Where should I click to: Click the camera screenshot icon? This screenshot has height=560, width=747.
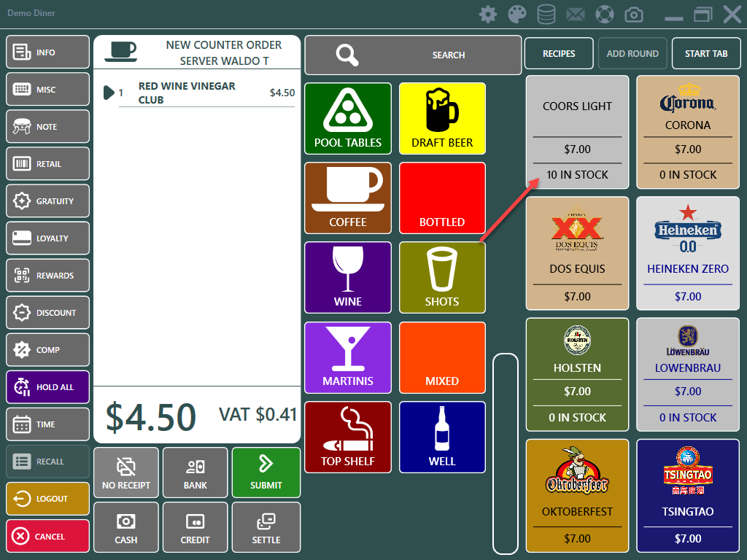(x=634, y=14)
